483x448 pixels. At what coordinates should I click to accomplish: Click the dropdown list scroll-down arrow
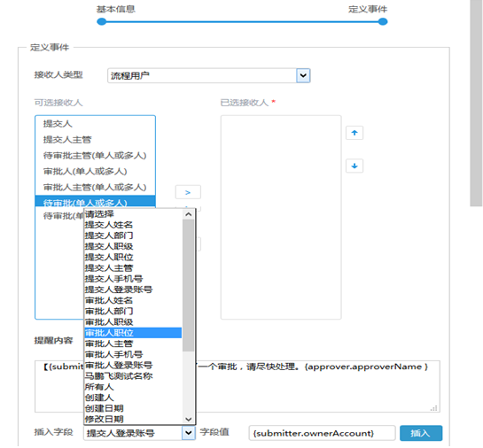[189, 419]
